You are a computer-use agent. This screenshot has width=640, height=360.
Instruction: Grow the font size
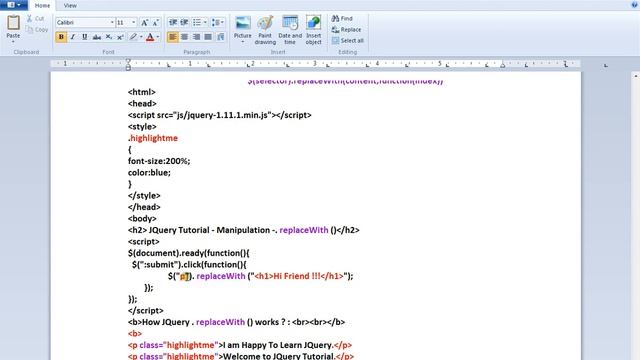[x=144, y=23]
